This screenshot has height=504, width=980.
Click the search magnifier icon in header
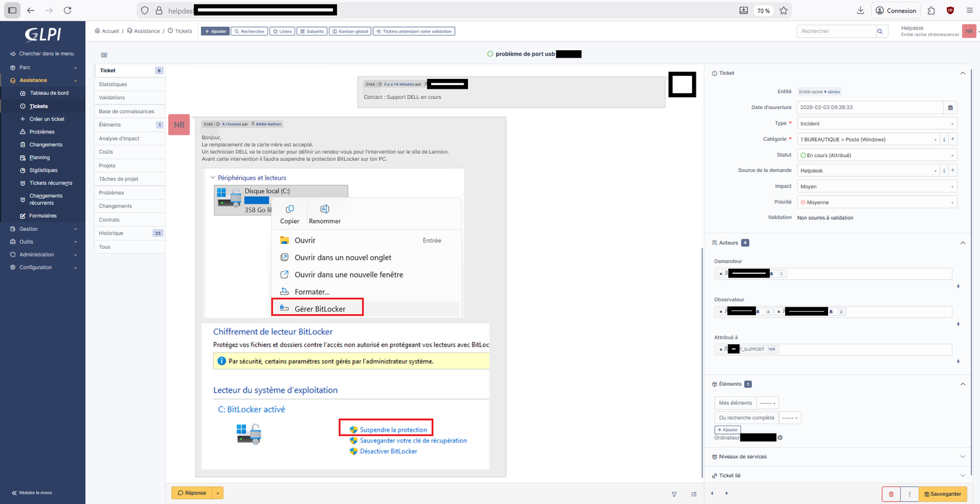[880, 31]
